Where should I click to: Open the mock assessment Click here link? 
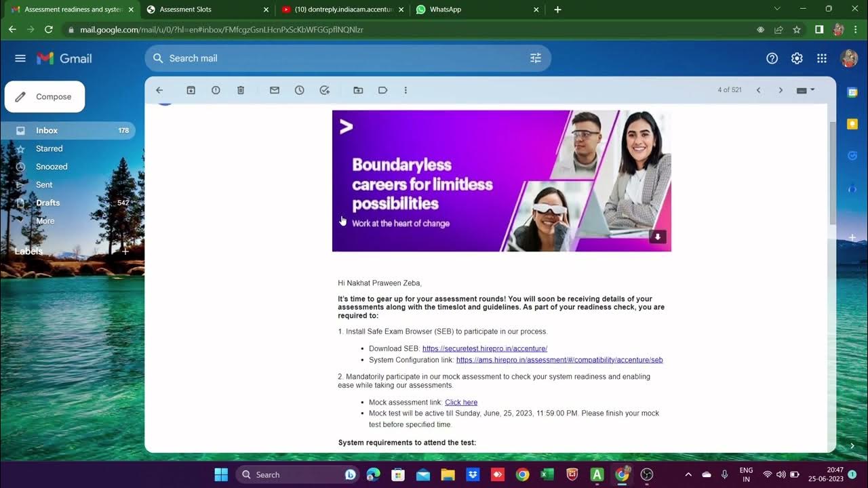(x=461, y=403)
